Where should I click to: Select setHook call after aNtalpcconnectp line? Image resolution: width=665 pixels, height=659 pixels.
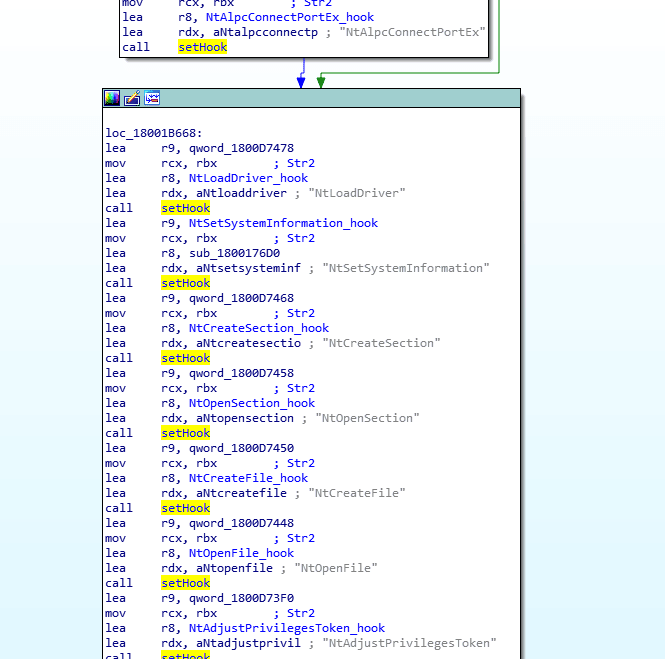click(x=203, y=47)
